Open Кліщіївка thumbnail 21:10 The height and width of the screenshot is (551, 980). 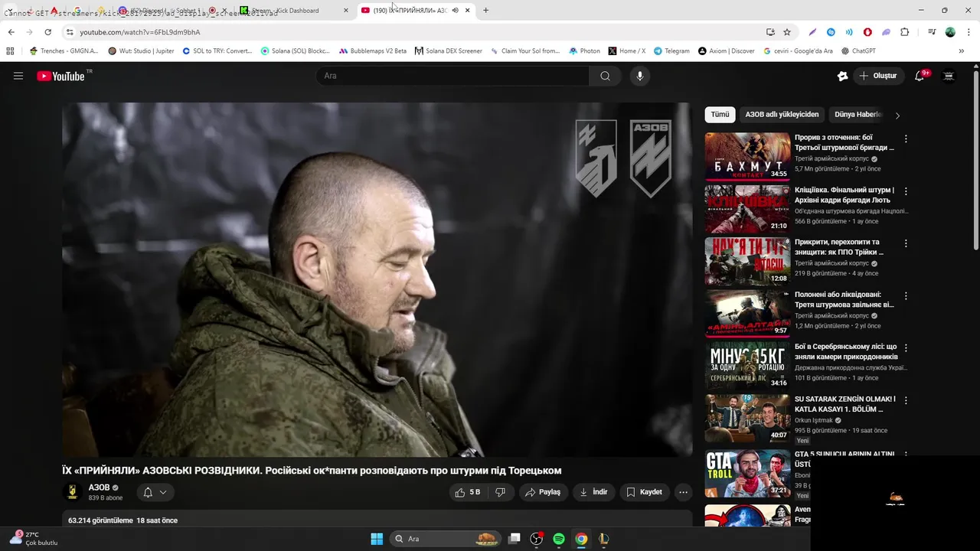(x=748, y=208)
